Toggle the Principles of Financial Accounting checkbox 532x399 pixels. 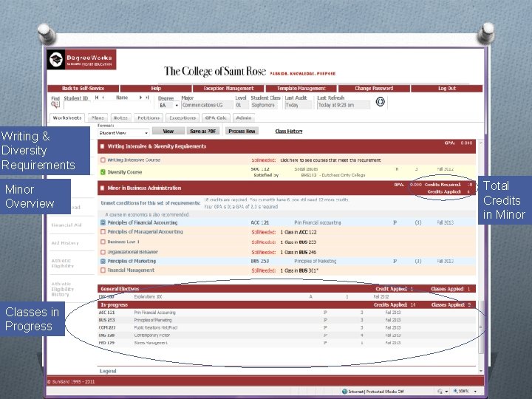tap(103, 222)
